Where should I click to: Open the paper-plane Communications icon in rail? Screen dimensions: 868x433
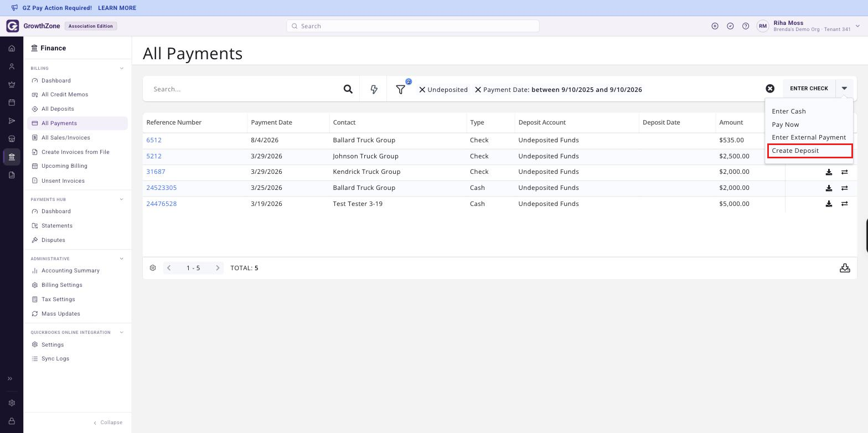click(x=12, y=121)
